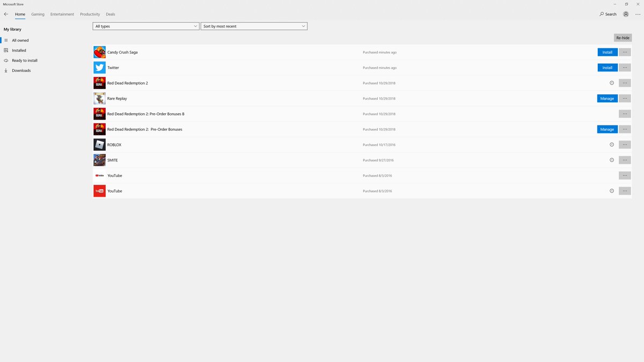Viewport: 644px width, 362px height.
Task: Go back with the back arrow
Action: coord(6,14)
